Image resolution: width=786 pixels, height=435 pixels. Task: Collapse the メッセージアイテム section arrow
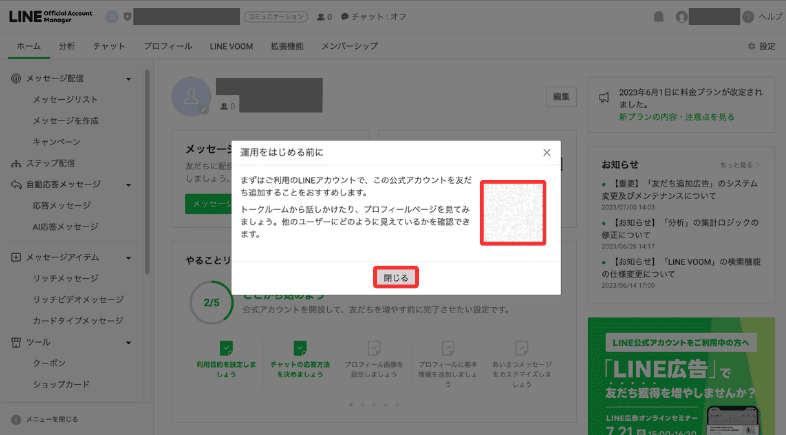128,258
